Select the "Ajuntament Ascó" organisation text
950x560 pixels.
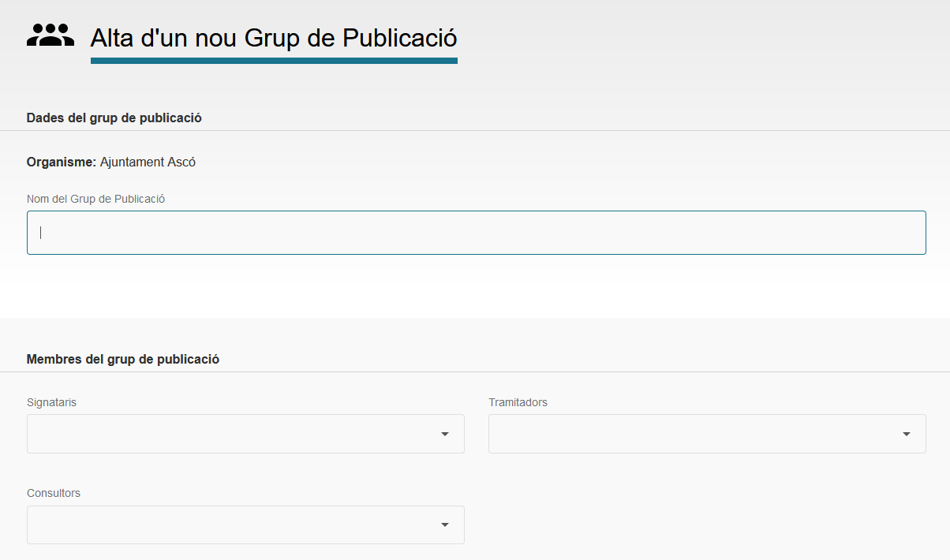pos(148,162)
